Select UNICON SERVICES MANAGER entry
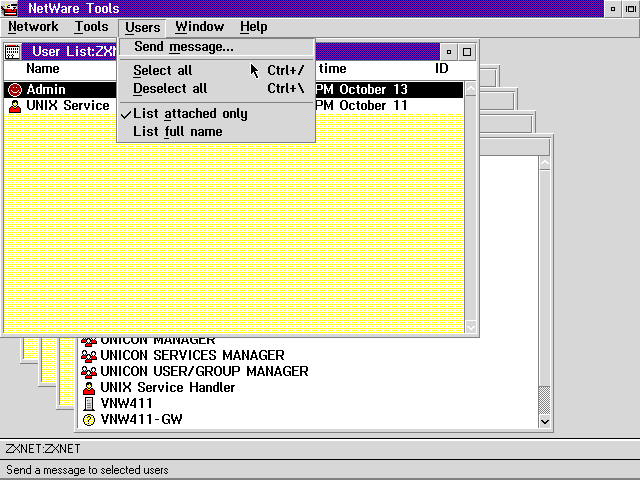Image resolution: width=640 pixels, height=480 pixels. (x=192, y=356)
